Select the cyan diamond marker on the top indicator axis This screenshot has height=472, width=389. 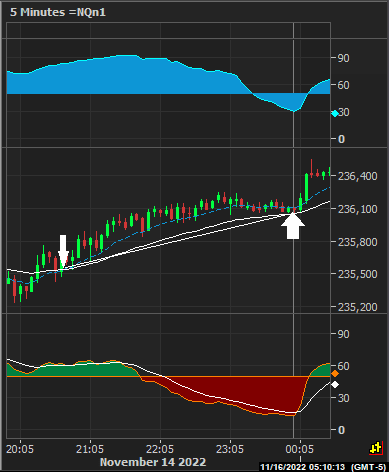[335, 114]
